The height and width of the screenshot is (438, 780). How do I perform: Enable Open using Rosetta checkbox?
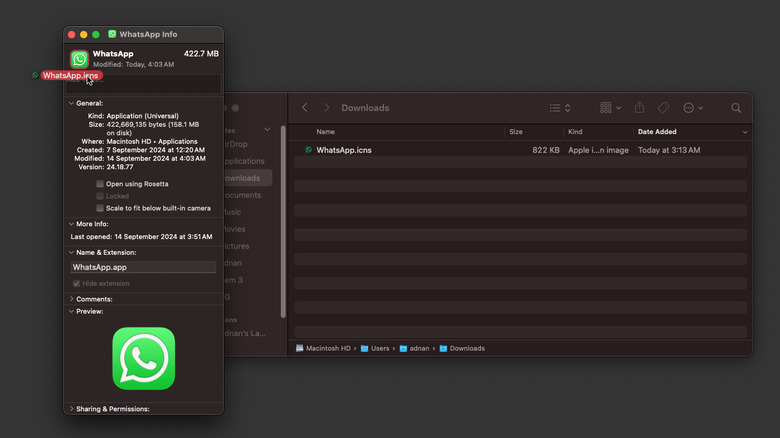click(100, 184)
